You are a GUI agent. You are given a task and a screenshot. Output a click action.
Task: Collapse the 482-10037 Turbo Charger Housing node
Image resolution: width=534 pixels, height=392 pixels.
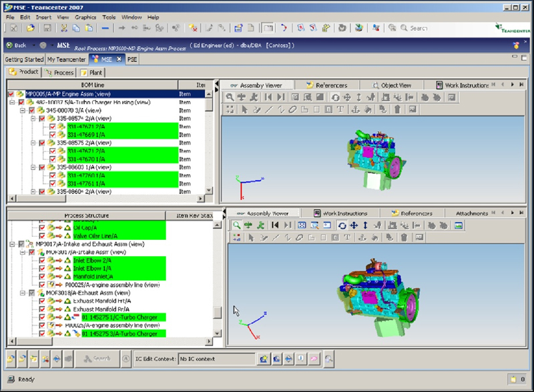click(x=12, y=102)
